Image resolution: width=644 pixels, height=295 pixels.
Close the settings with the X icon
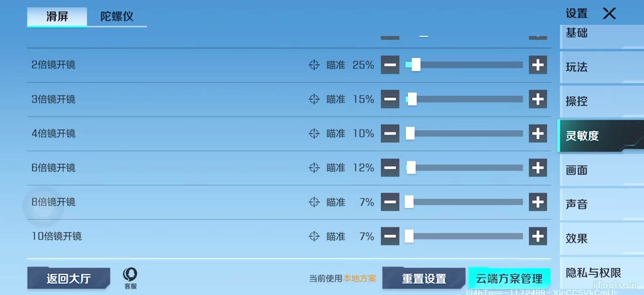(610, 14)
